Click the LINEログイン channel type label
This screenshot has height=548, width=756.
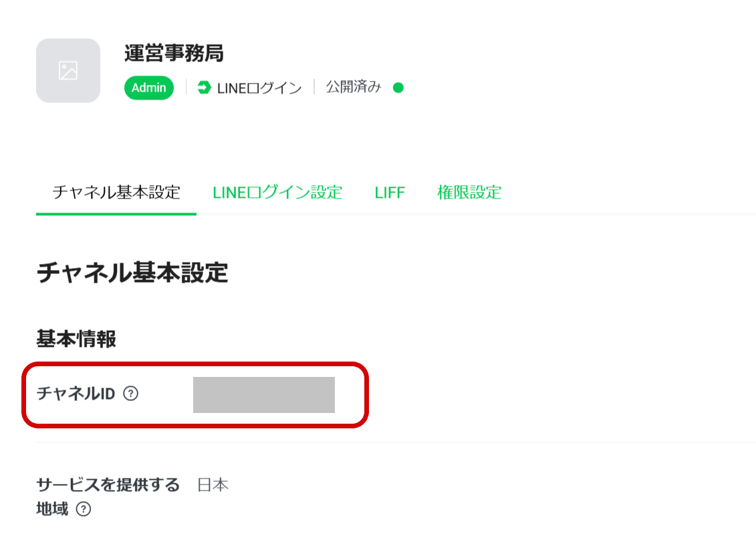259,88
